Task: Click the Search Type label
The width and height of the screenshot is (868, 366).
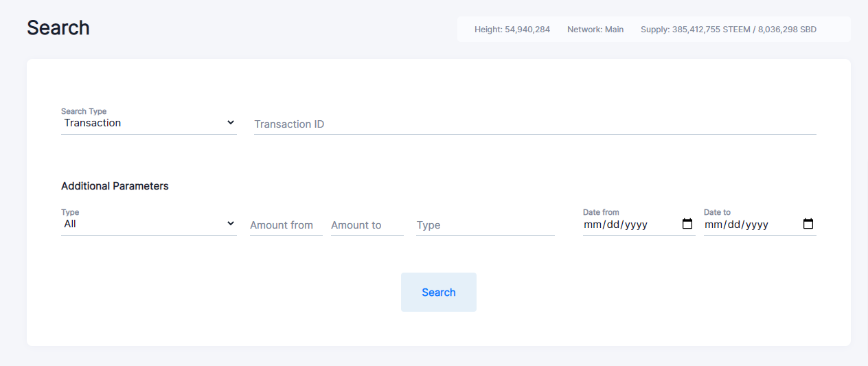Action: click(84, 111)
